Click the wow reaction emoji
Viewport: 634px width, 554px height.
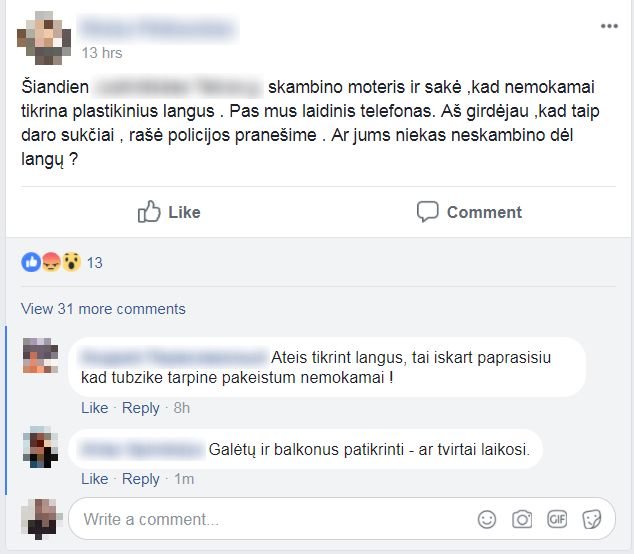[x=71, y=262]
